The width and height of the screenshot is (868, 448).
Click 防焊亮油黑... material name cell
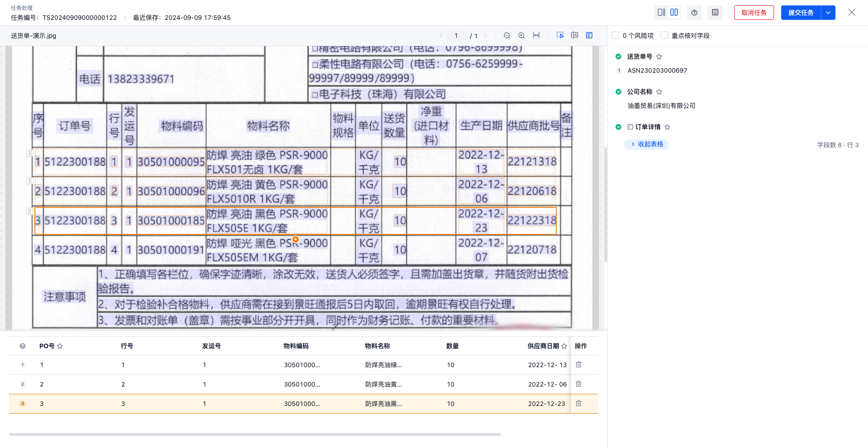point(383,404)
